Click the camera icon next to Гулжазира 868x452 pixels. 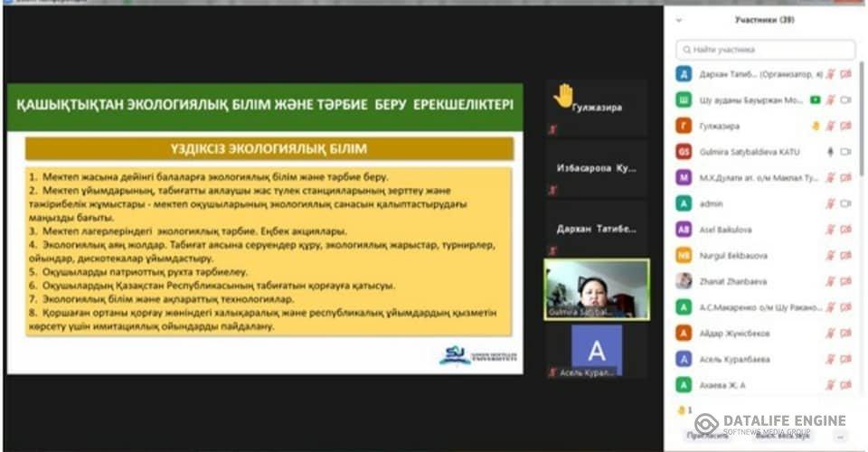pyautogui.click(x=846, y=126)
